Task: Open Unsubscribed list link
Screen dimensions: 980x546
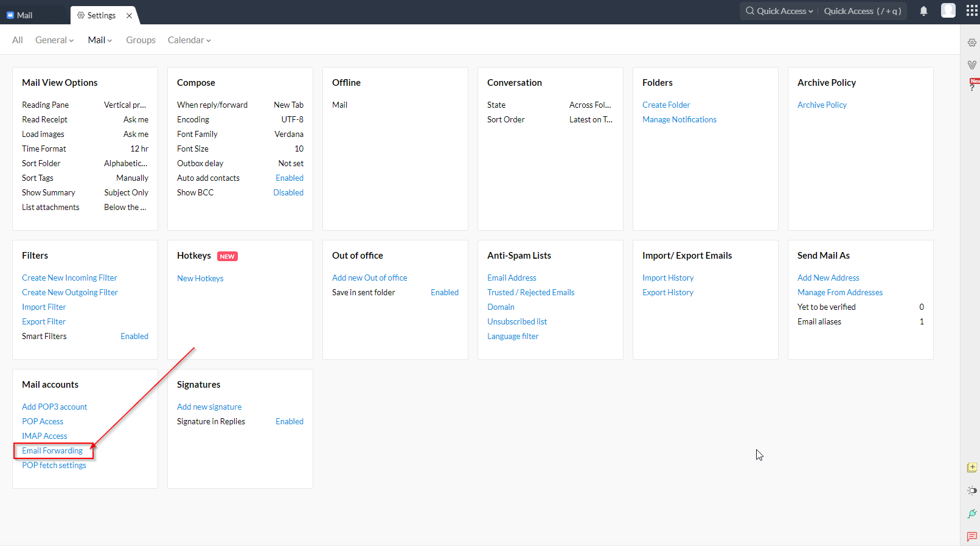Action: click(x=517, y=321)
